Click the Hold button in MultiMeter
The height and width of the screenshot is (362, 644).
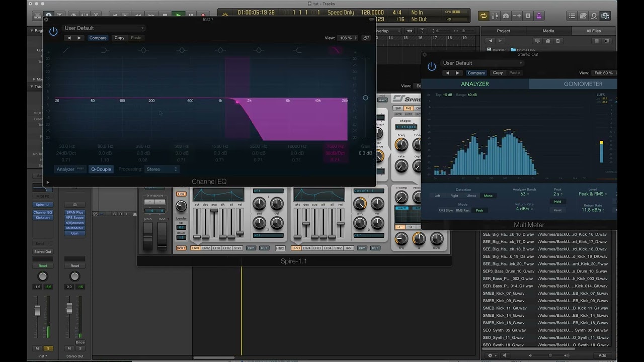click(x=557, y=202)
